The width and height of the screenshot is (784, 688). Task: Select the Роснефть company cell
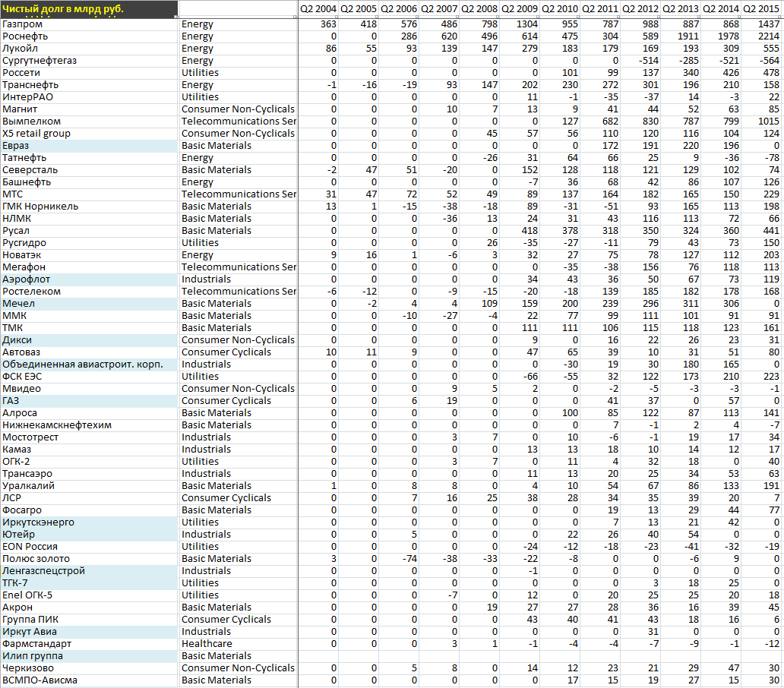point(89,36)
